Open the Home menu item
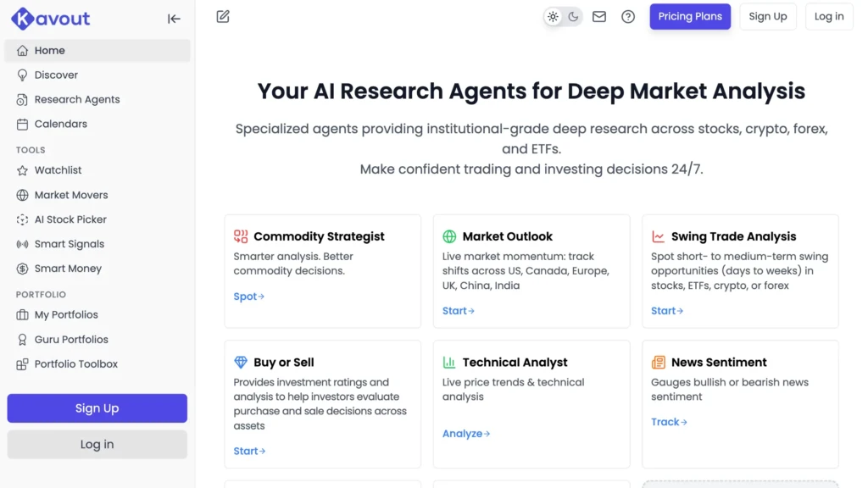This screenshot has height=488, width=868. pos(97,50)
